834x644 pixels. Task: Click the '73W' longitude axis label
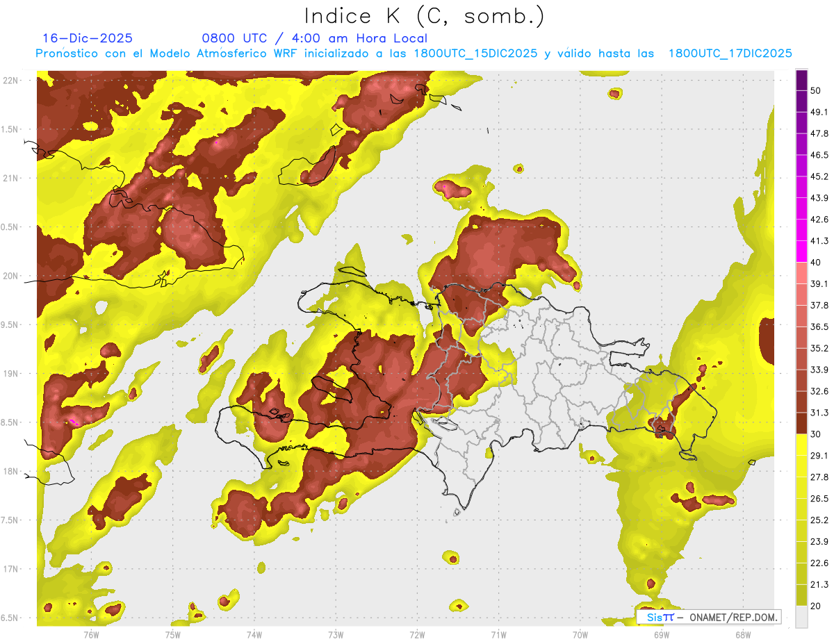(336, 635)
